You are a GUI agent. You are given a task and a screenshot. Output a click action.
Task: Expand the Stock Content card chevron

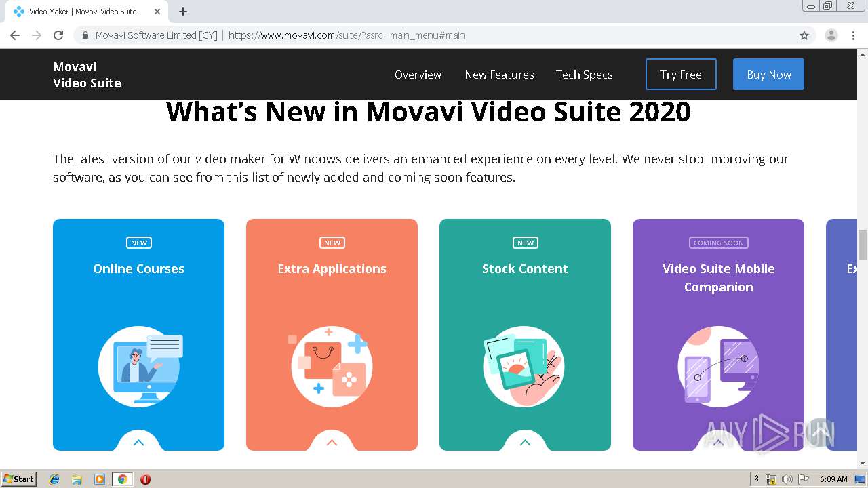point(525,442)
